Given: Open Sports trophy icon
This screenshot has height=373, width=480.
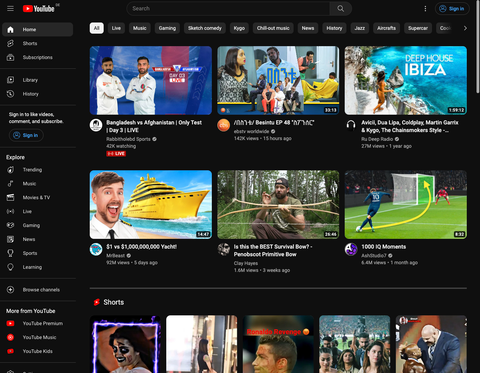Looking at the screenshot, I should click(x=10, y=253).
